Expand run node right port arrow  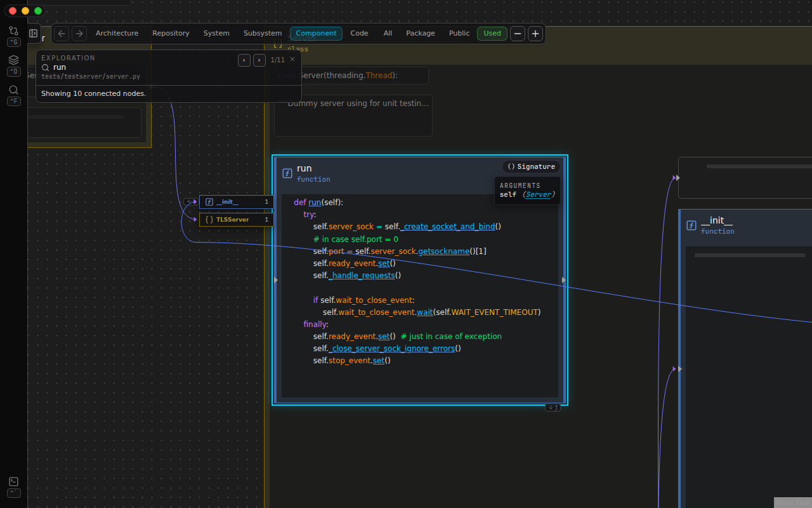tap(563, 279)
